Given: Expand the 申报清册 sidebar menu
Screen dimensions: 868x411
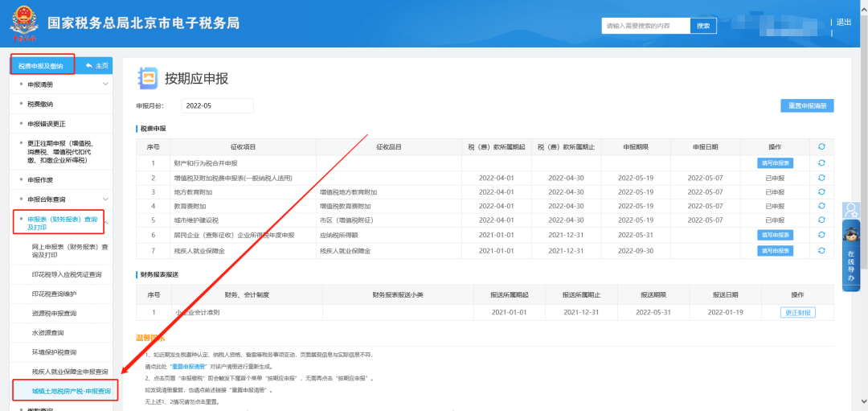Looking at the screenshot, I should [105, 84].
